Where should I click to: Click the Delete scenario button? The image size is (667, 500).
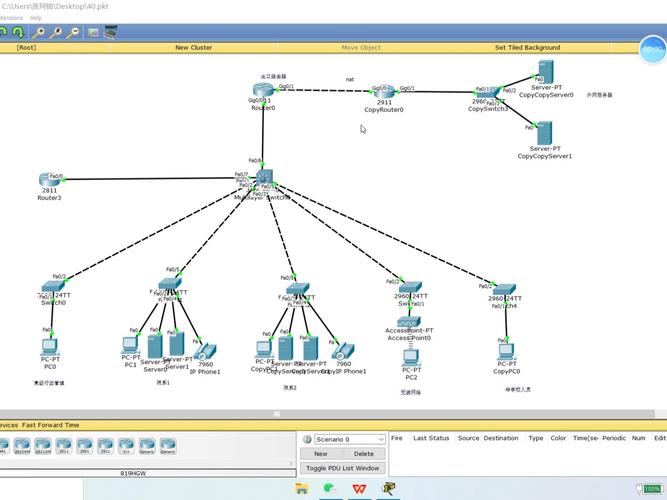363,454
